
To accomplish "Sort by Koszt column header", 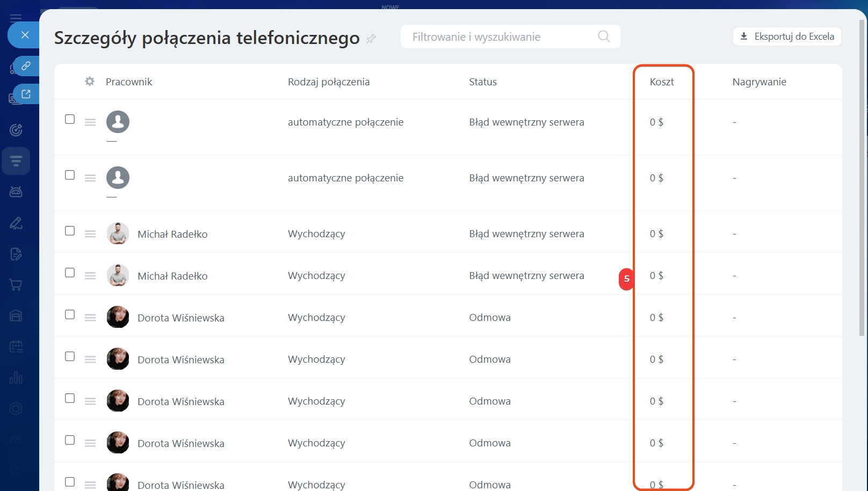I will coord(662,82).
